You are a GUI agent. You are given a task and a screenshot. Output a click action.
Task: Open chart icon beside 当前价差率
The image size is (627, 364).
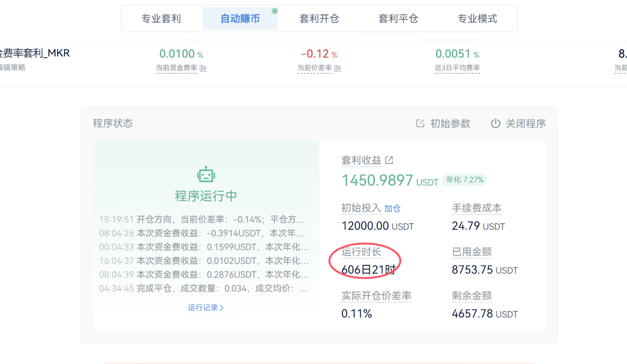point(338,68)
